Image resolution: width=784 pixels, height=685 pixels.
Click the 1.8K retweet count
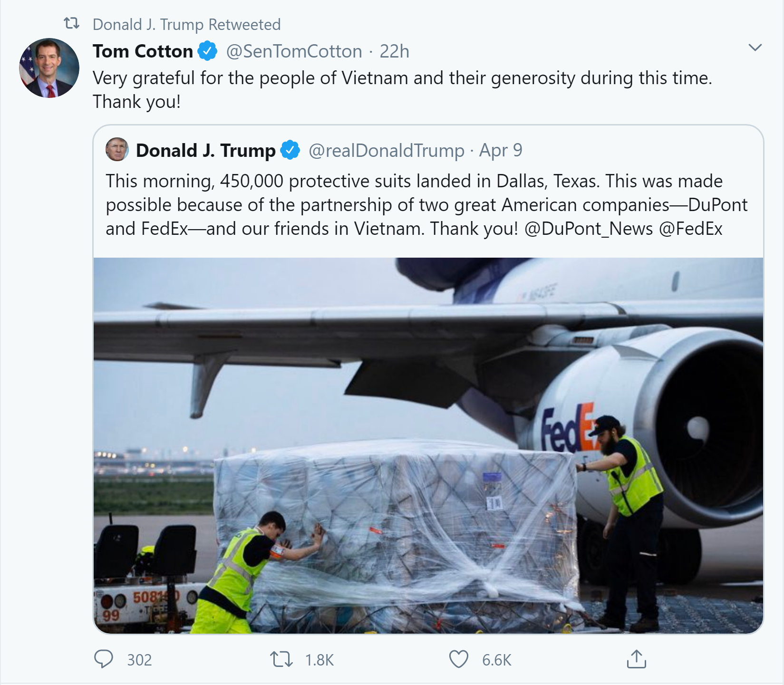point(319,660)
